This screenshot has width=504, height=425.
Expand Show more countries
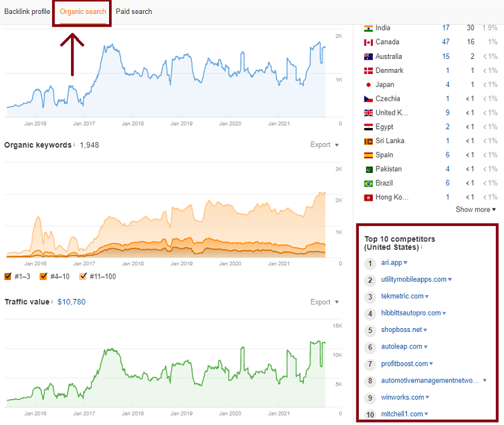coord(475,210)
